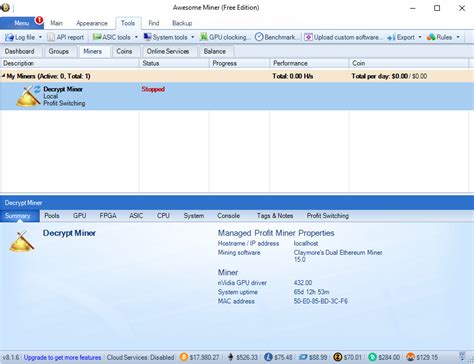
Task: Sort by the Progress column header
Action: [239, 63]
